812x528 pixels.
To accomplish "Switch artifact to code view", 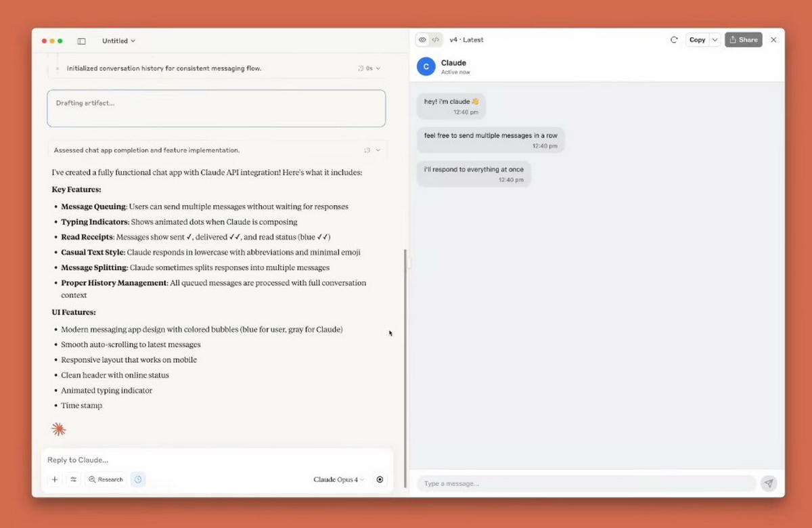I will point(436,40).
